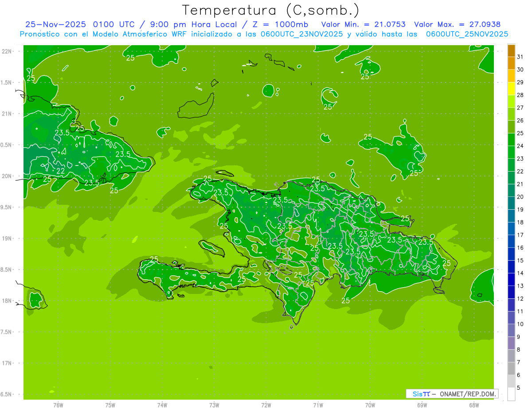The image size is (532, 411).
Task: Click the 75W longitude label
Action: point(110,405)
